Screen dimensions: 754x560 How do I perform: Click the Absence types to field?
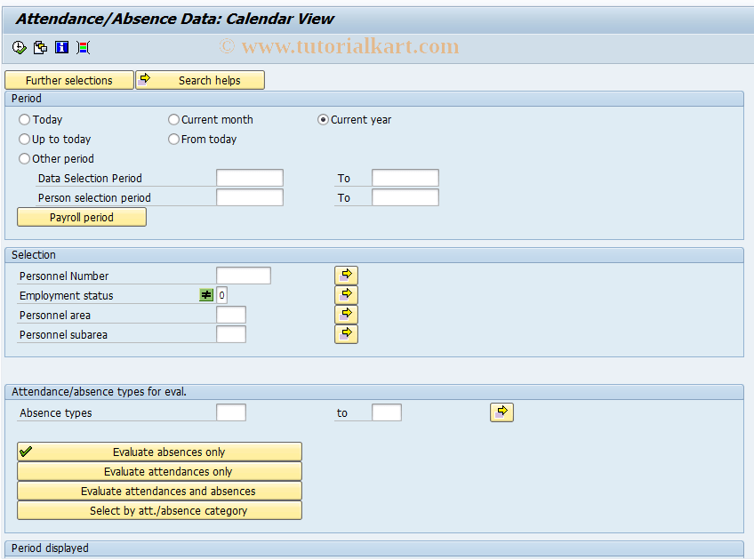click(387, 413)
